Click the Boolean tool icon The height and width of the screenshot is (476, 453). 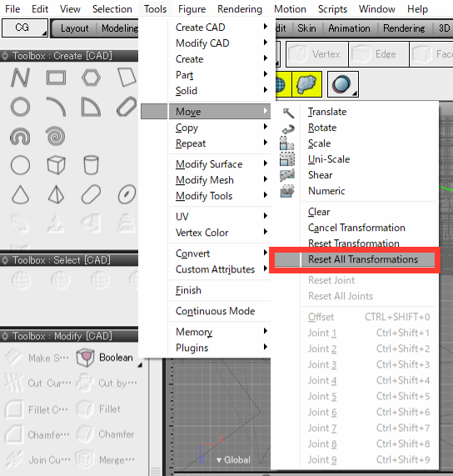tap(85, 358)
